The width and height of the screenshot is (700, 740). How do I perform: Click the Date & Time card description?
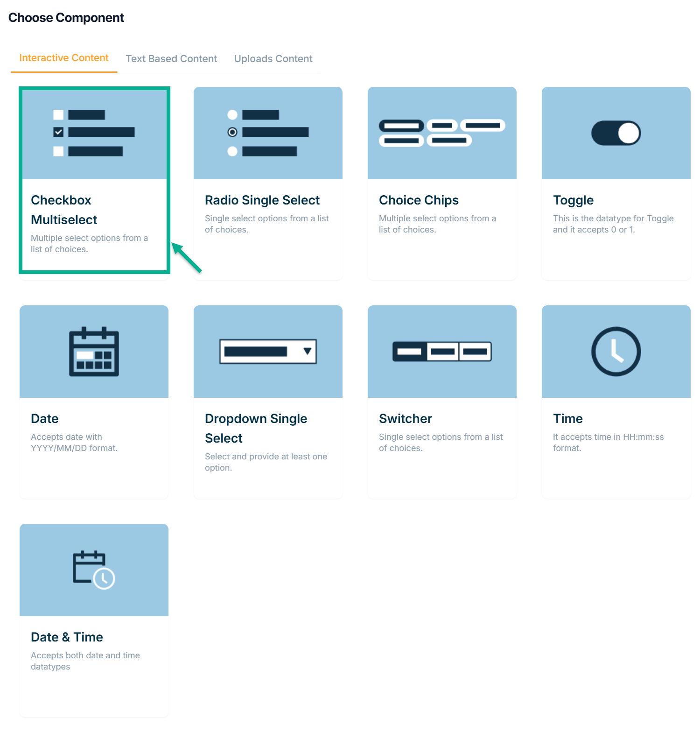coord(85,661)
